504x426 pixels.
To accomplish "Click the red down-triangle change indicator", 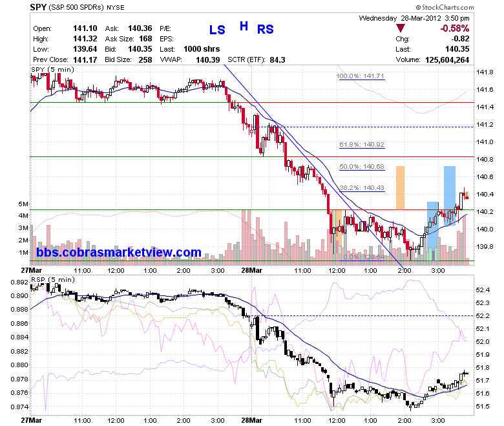I will (400, 28).
